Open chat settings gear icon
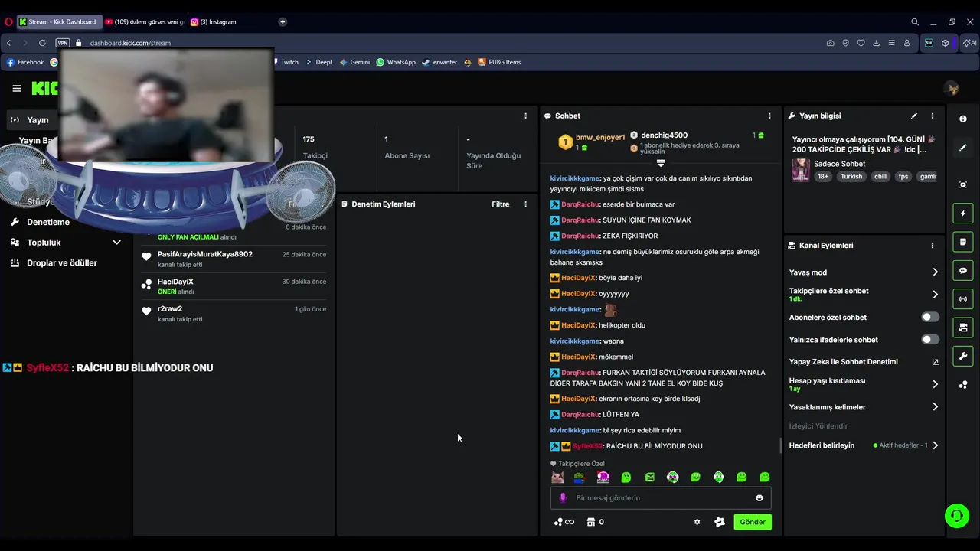 (697, 522)
